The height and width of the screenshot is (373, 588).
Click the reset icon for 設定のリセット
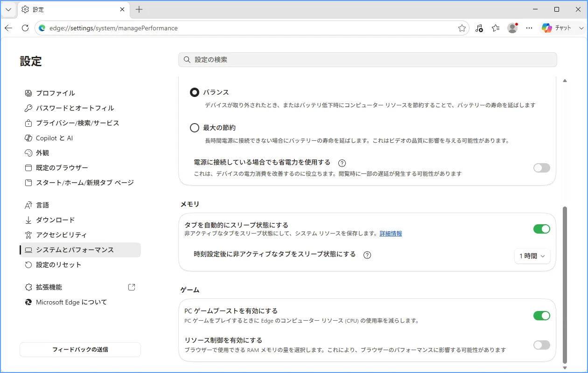(x=28, y=265)
